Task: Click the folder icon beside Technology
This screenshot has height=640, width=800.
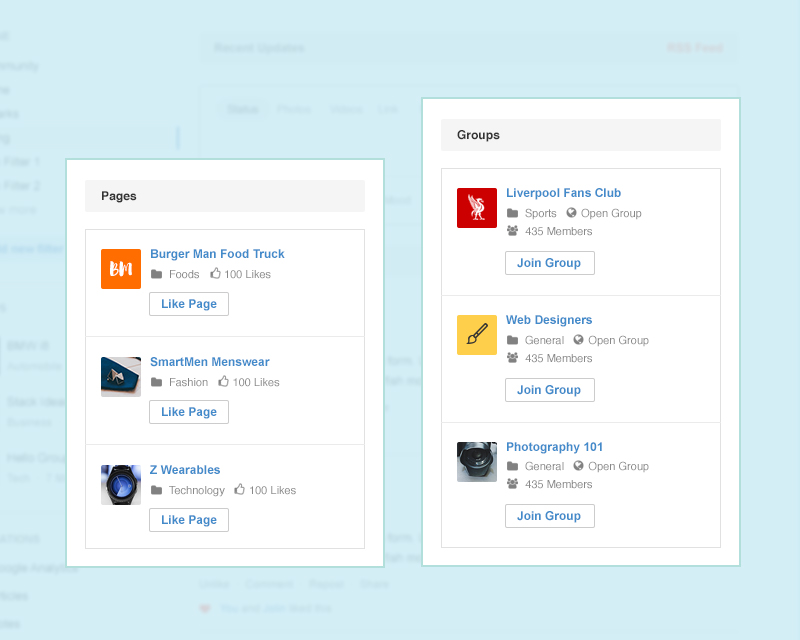Action: 157,490
